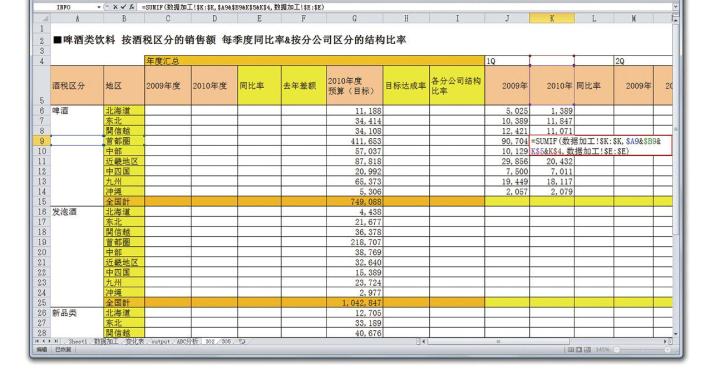Select cell with value 1,042,847
This screenshot has width=720, height=378.
[354, 303]
